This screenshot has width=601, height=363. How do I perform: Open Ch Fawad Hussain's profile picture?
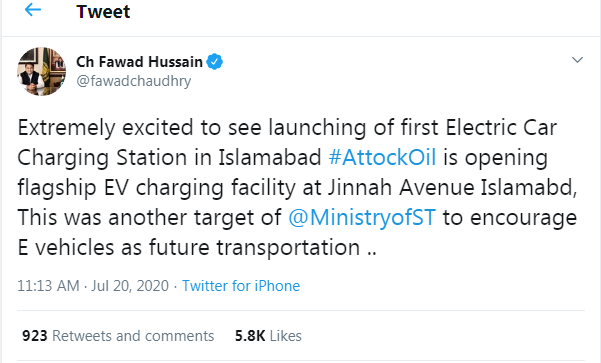(41, 71)
